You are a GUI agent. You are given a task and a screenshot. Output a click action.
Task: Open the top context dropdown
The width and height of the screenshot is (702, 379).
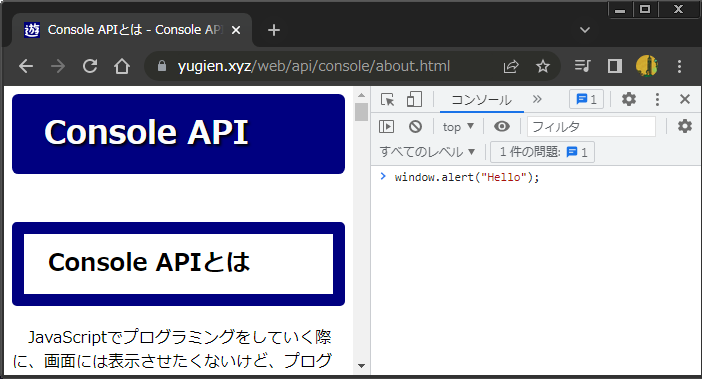click(x=458, y=127)
